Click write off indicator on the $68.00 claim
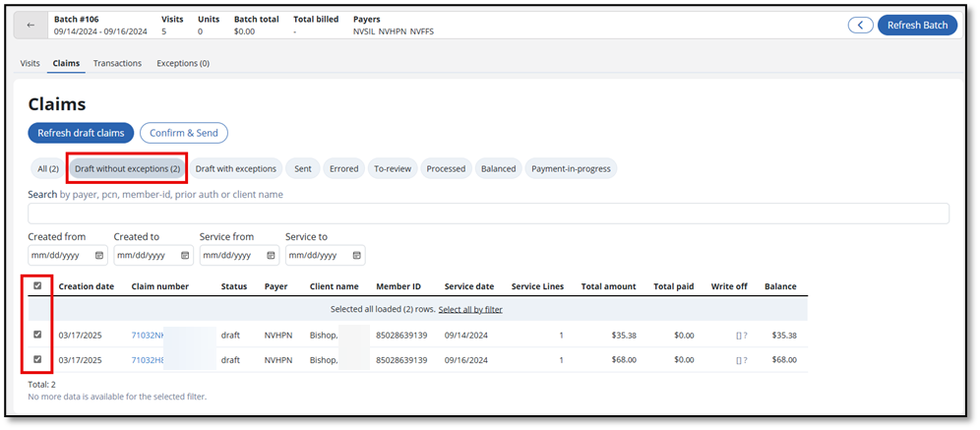 (x=742, y=360)
